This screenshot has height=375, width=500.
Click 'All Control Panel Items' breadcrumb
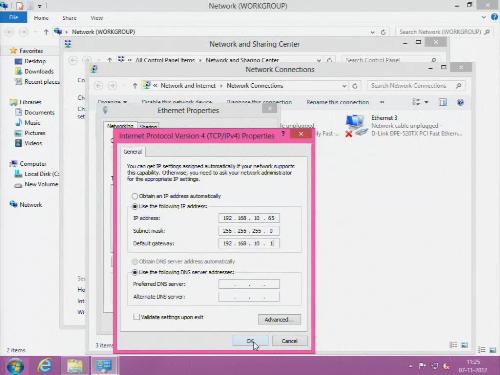coord(165,60)
